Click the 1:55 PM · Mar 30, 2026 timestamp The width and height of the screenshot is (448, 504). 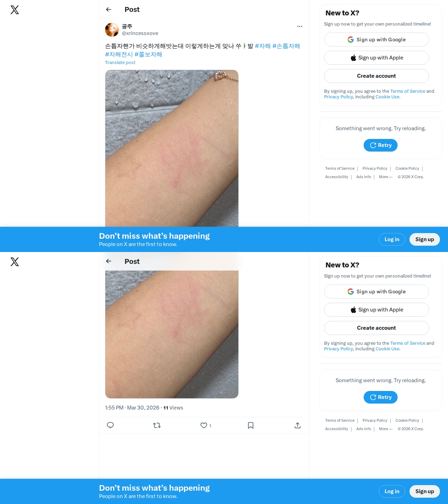(x=132, y=408)
